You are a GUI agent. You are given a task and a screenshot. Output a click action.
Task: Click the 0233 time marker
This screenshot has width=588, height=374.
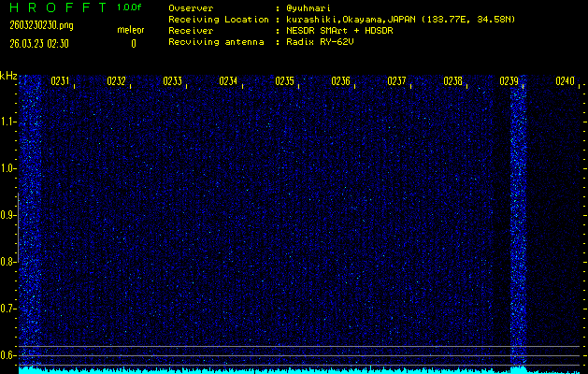click(172, 81)
